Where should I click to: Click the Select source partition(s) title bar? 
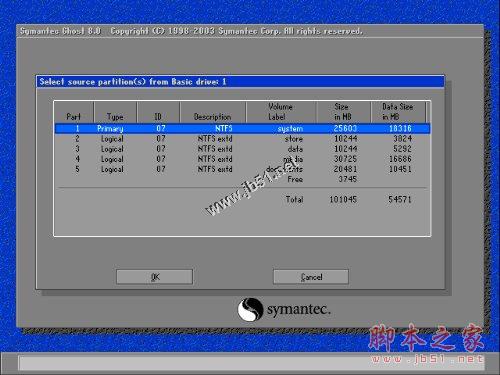coord(240,82)
